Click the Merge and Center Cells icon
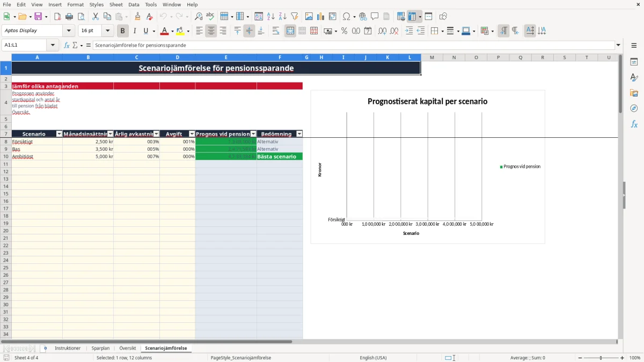The height and width of the screenshot is (362, 644). 290,31
